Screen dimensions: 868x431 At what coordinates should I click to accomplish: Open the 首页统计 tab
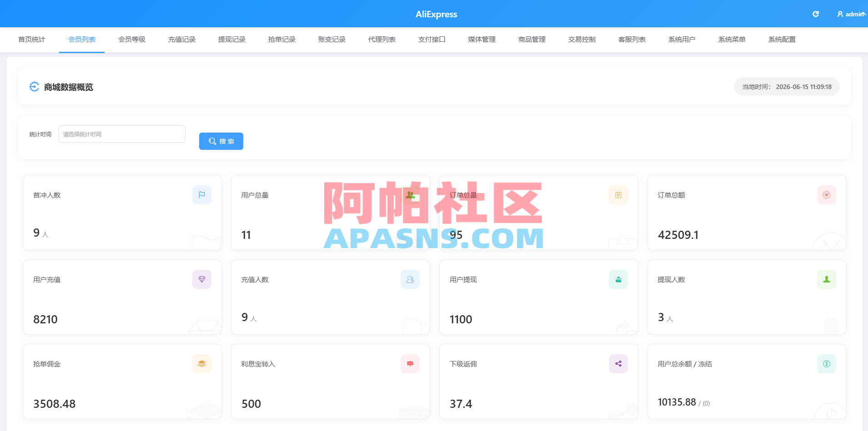32,40
